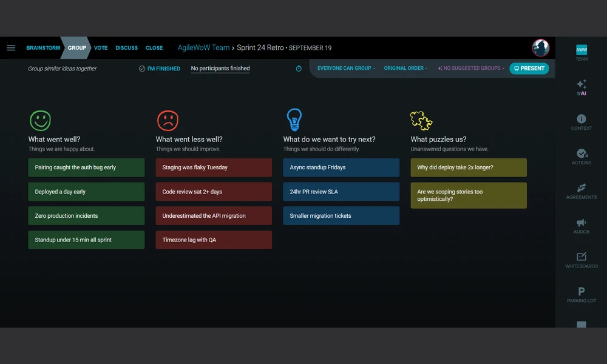Start the timer icon
Screen dimensions: 607x364
click(x=299, y=69)
